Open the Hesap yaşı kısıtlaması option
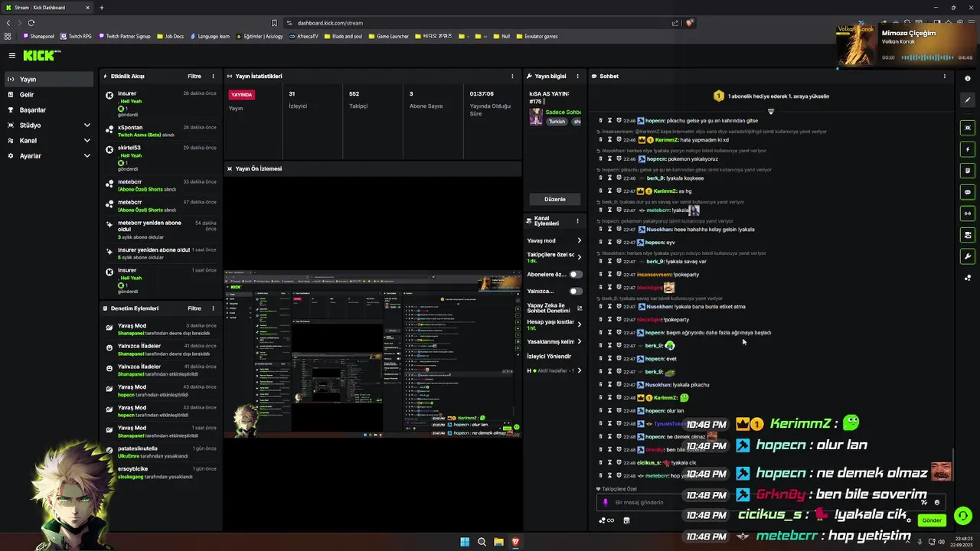Image resolution: width=980 pixels, height=551 pixels. point(554,324)
